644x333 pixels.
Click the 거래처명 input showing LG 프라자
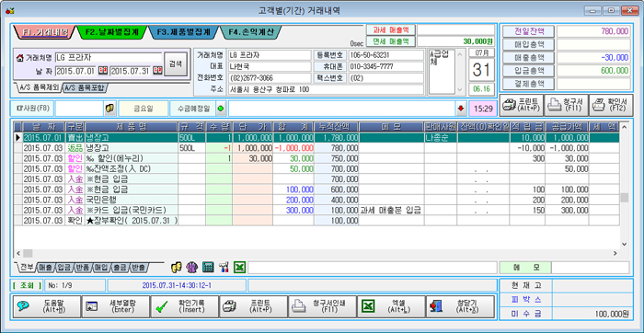[x=109, y=57]
